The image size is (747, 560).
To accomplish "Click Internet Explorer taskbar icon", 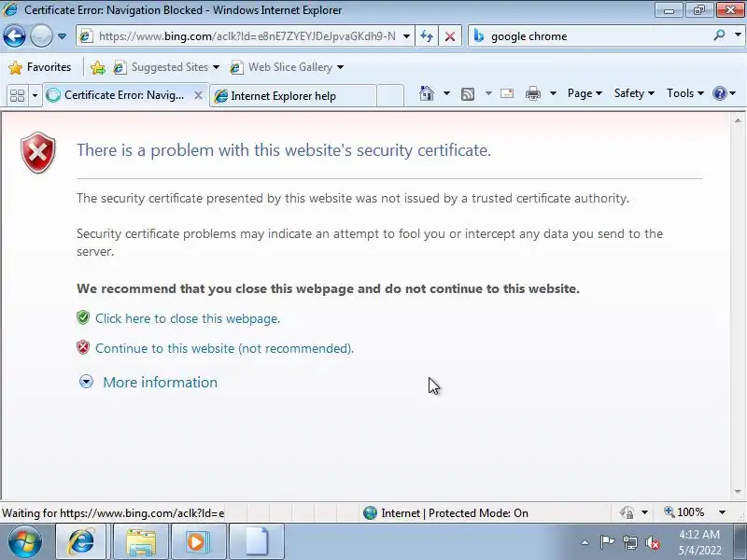I will (81, 542).
